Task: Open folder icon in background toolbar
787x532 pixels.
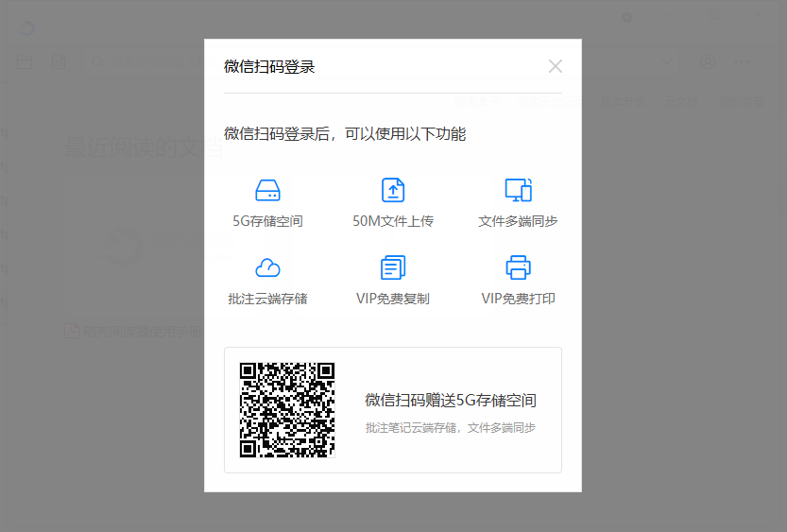Action: tap(25, 61)
